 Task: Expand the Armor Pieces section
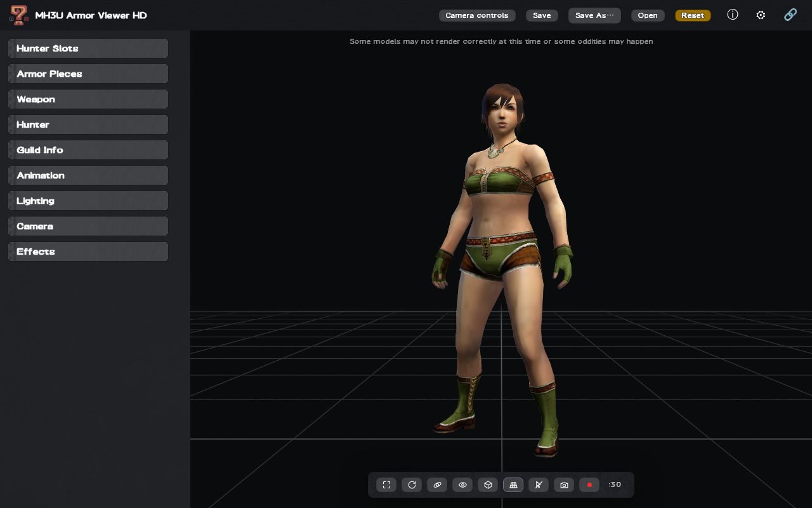point(88,74)
